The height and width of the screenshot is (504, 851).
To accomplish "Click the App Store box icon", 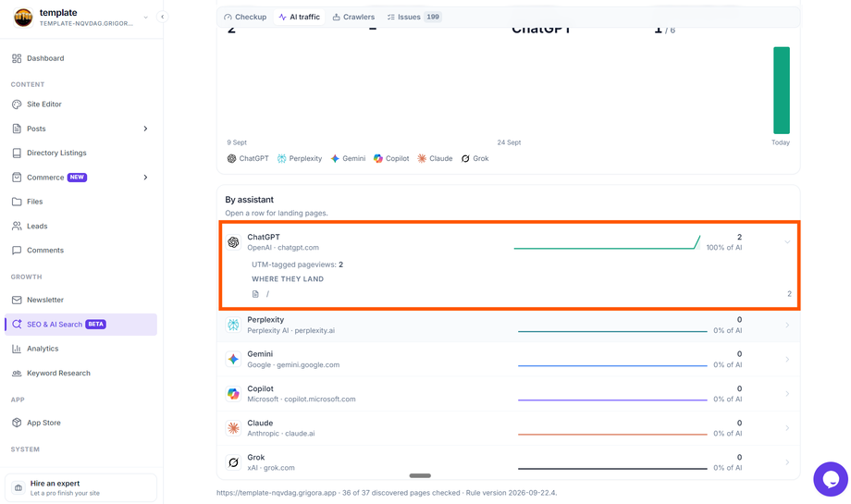I will pyautogui.click(x=17, y=422).
